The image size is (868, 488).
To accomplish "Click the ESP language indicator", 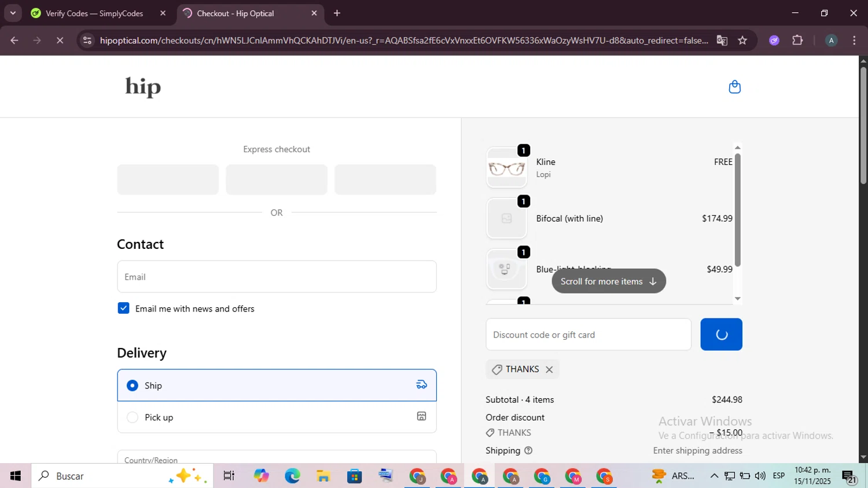I will pyautogui.click(x=779, y=476).
